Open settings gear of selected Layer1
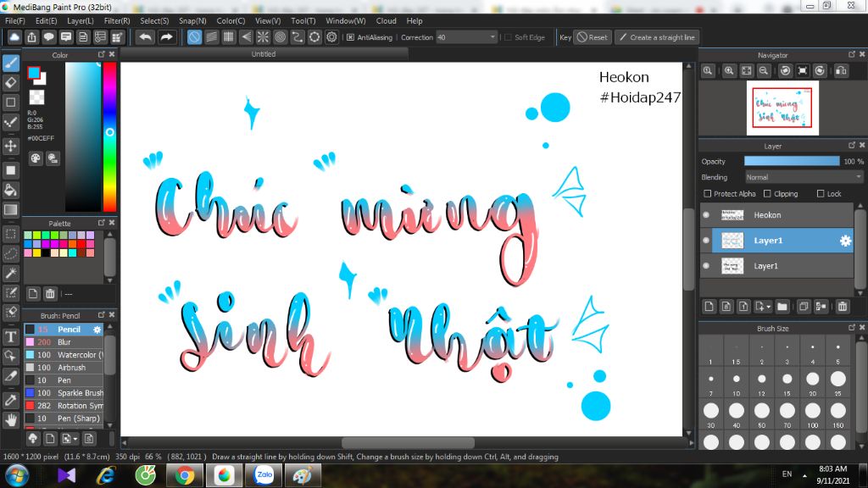Image resolution: width=868 pixels, height=488 pixels. pyautogui.click(x=845, y=241)
